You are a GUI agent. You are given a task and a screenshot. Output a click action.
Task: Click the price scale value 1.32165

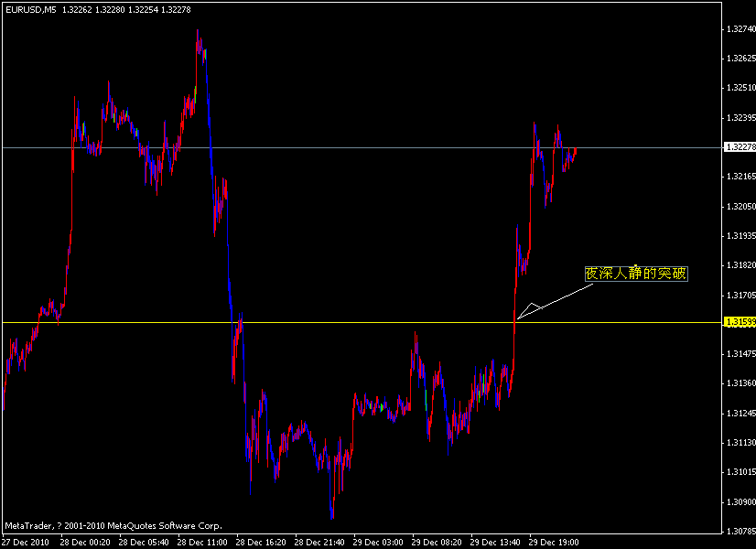(741, 177)
